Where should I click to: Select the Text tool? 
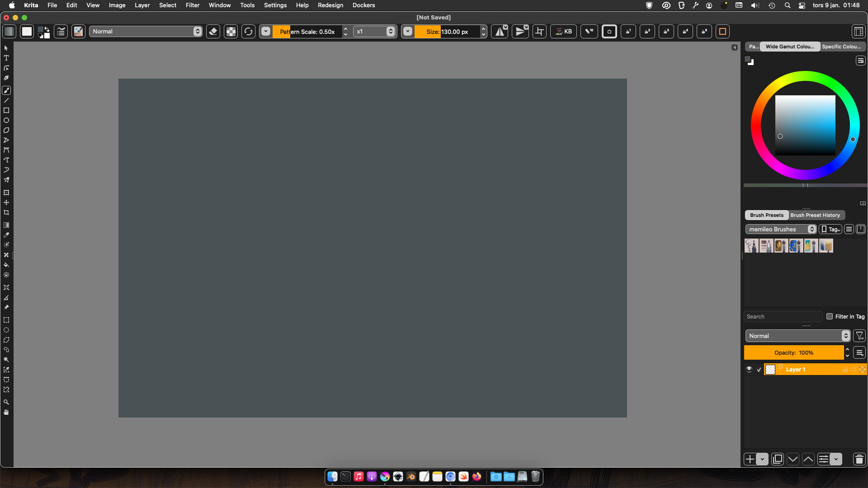pos(6,58)
